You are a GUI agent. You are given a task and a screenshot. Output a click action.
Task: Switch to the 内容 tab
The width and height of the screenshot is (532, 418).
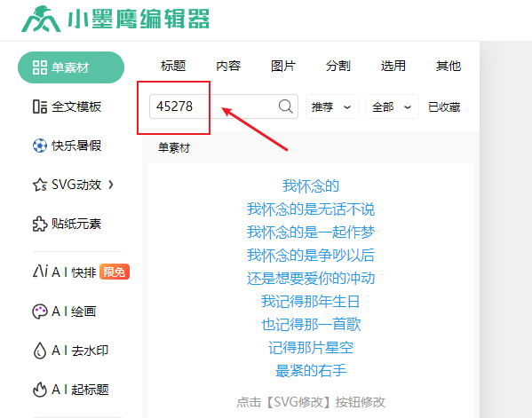point(228,66)
